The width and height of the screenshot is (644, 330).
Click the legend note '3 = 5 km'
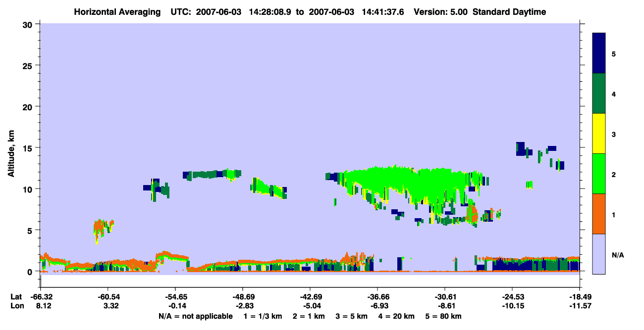[x=352, y=316]
